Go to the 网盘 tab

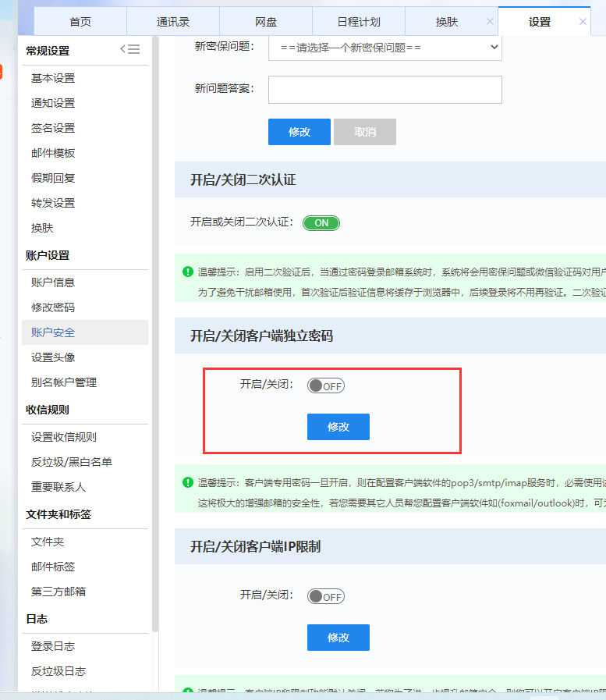tap(265, 22)
